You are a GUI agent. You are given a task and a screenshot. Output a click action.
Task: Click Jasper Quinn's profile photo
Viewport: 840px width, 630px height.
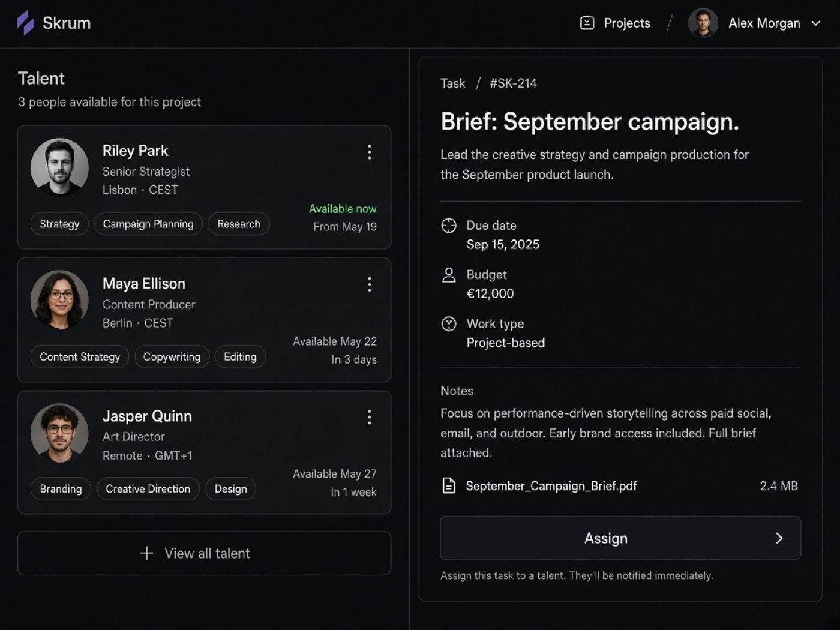coord(59,433)
